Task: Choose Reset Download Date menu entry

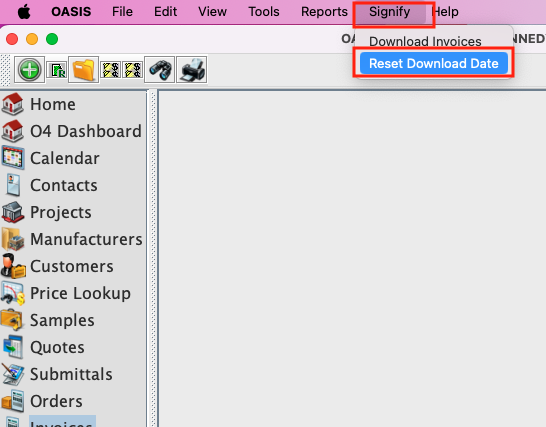Action: pos(434,63)
